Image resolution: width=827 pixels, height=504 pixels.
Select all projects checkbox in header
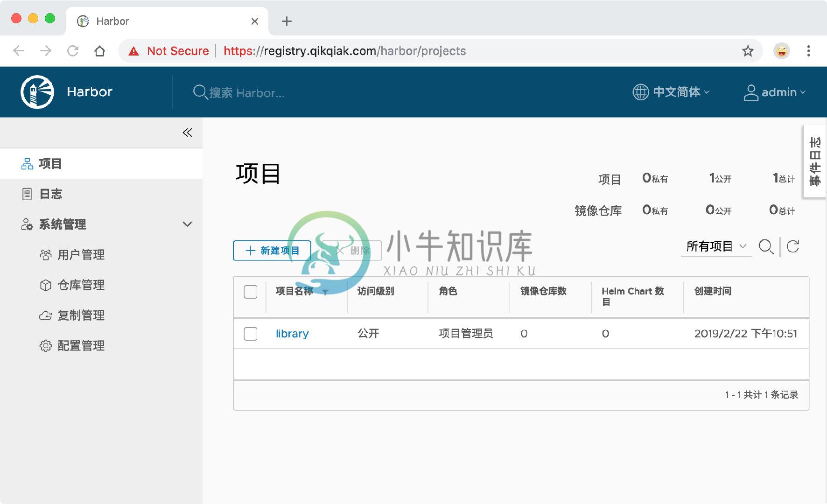click(251, 292)
